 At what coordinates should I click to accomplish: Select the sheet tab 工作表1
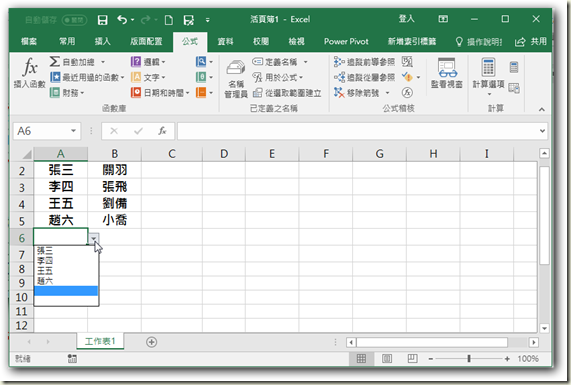pos(100,341)
